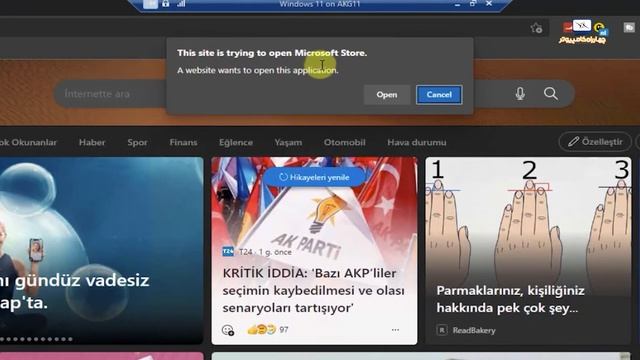The width and height of the screenshot is (640, 360).
Task: Open the Spor tab
Action: point(137,142)
